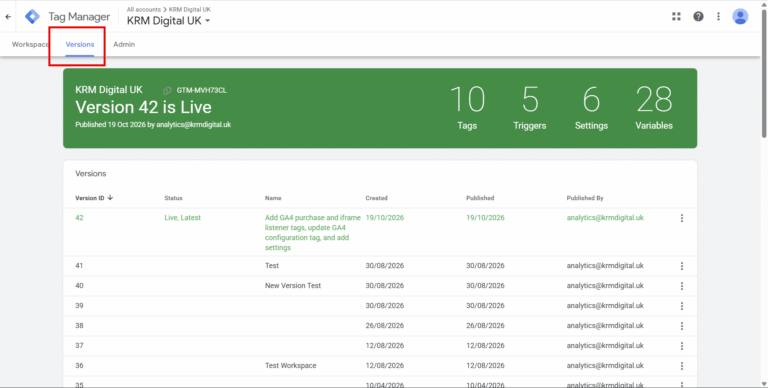Screen dimensions: 768x388
Task: Open more actions for version 40
Action: click(682, 286)
